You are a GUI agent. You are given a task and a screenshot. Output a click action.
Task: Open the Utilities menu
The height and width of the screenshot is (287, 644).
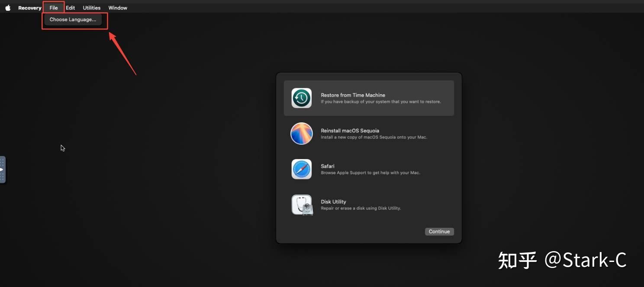tap(92, 8)
